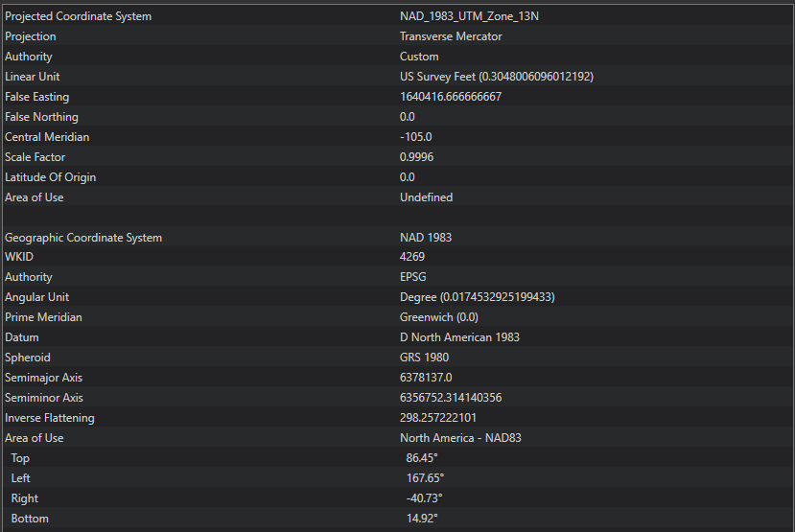Click the Angular Unit Degree value
The image size is (795, 532).
pos(477,297)
